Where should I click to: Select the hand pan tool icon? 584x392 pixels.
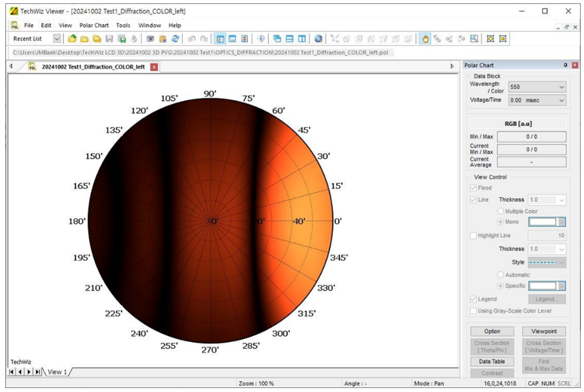[425, 39]
